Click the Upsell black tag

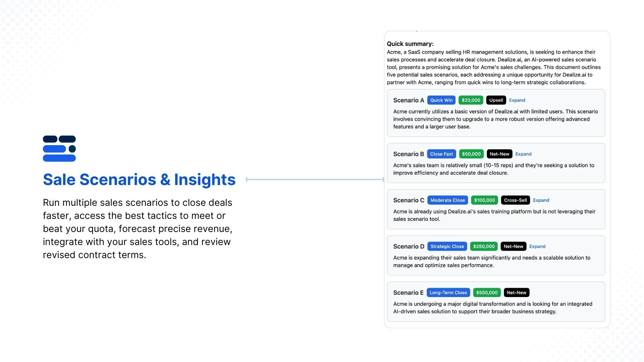click(x=496, y=100)
